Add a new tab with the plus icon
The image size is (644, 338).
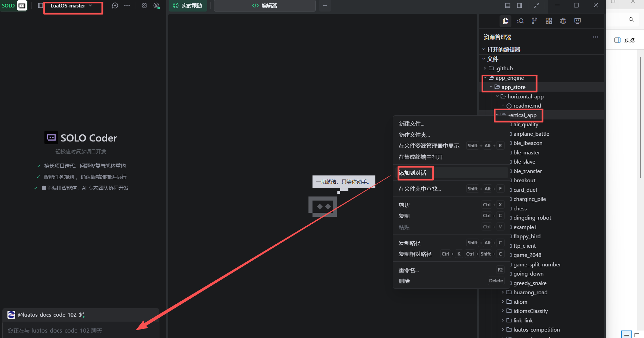pos(325,5)
